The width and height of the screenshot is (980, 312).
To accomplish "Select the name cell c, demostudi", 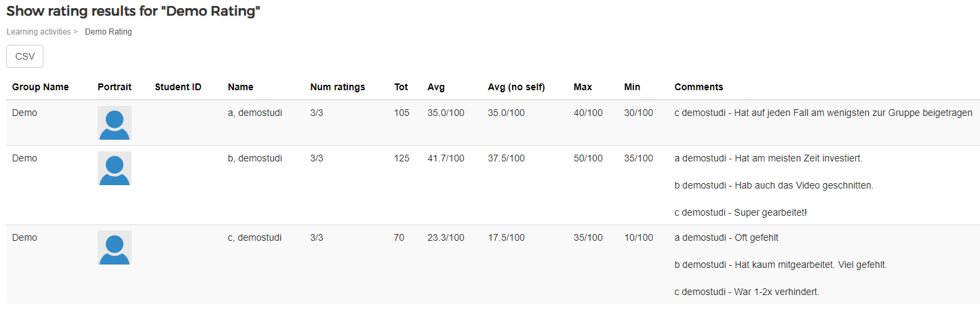I will pos(255,237).
